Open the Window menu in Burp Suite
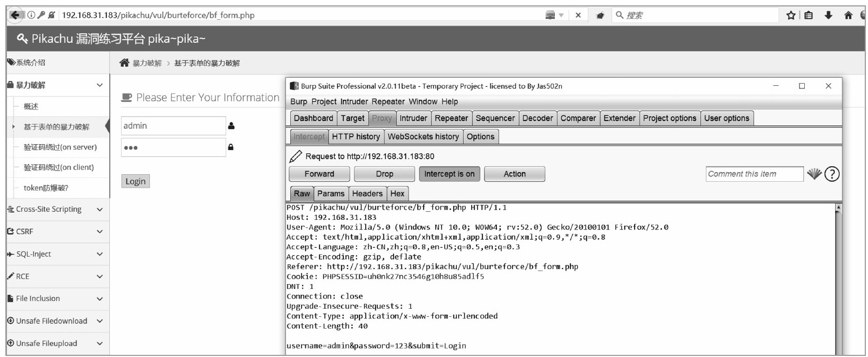The height and width of the screenshot is (357, 868). [x=423, y=102]
